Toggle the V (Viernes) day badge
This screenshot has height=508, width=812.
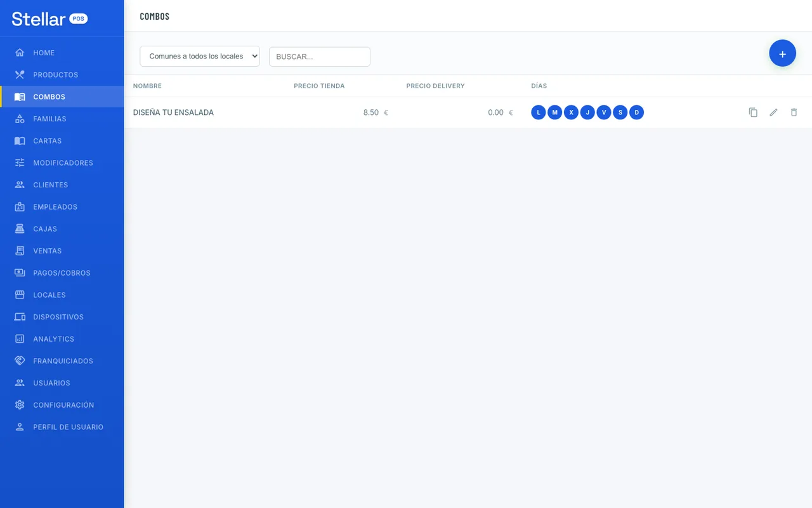click(604, 112)
